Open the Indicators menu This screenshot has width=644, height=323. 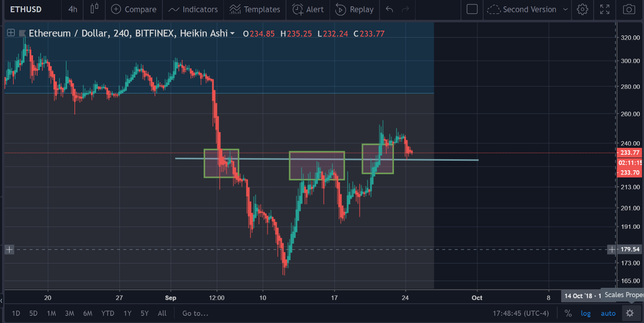click(193, 9)
